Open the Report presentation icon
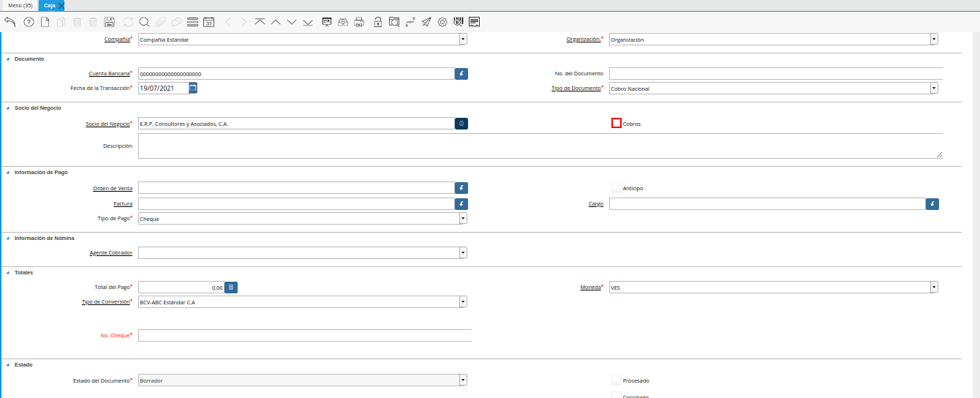 coord(327,22)
